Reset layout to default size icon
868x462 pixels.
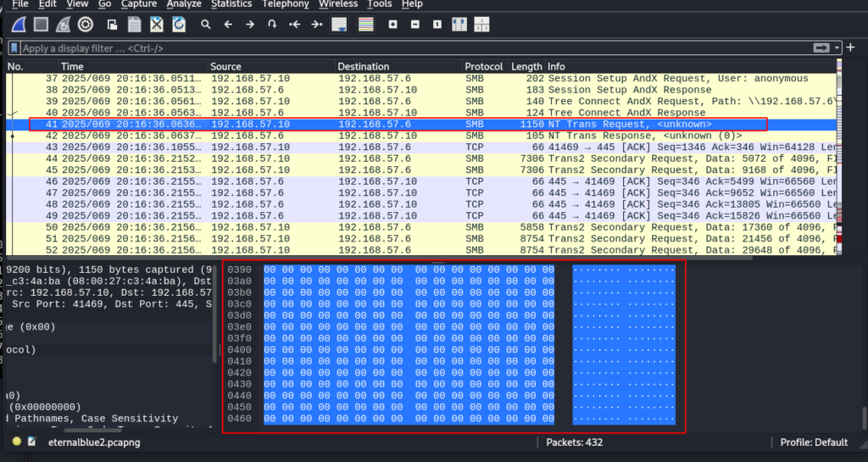click(x=481, y=25)
